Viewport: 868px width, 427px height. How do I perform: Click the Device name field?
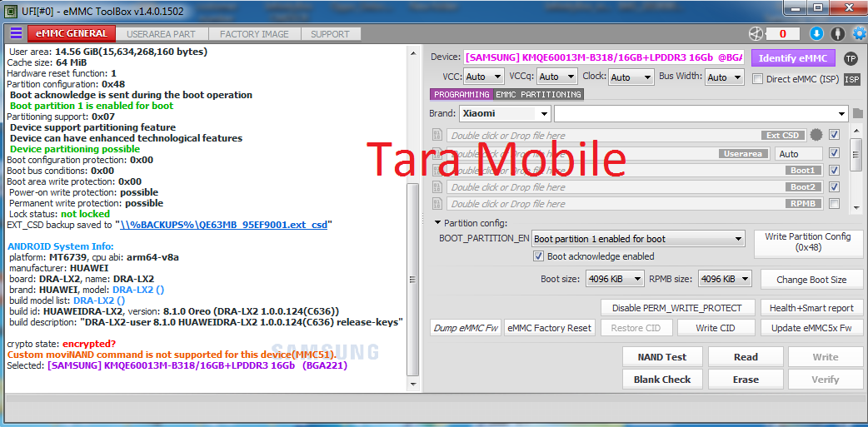[603, 57]
